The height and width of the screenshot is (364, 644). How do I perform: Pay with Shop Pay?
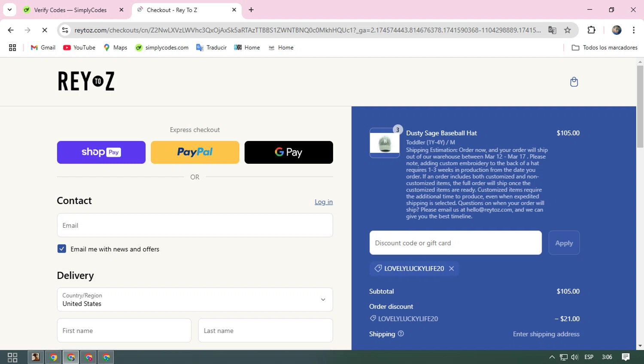pos(101,152)
